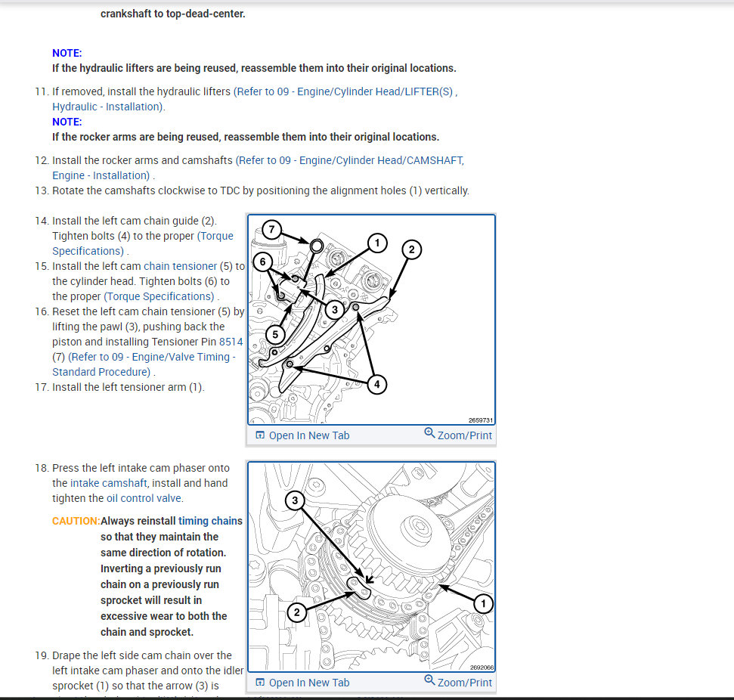Click step 19 'Drape the left side cam chain' text
The height and width of the screenshot is (700, 734).
pyautogui.click(x=148, y=671)
